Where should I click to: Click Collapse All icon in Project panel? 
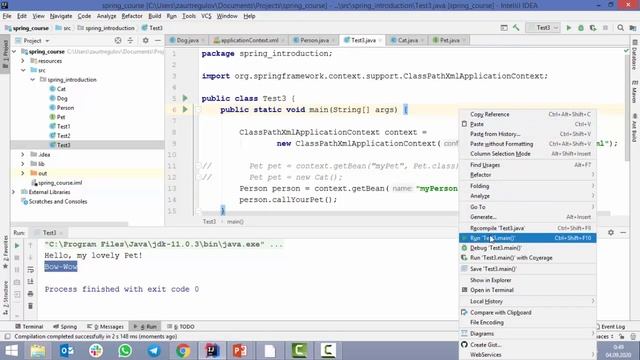coord(130,40)
